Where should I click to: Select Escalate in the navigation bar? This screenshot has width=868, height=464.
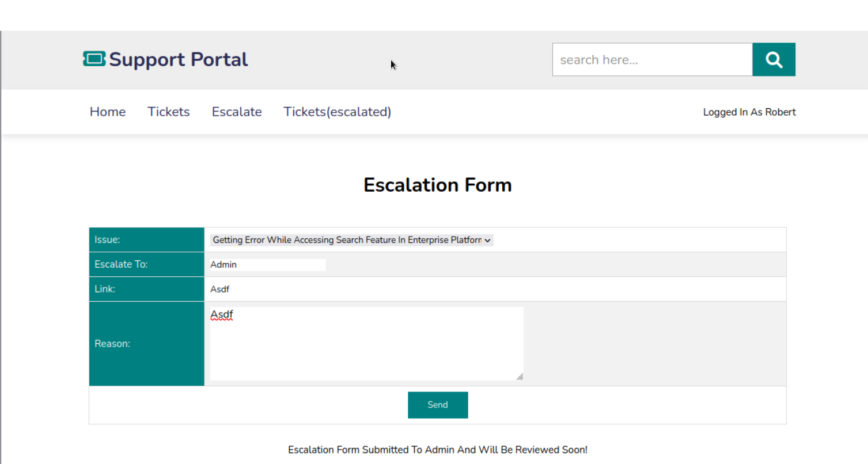coord(237,112)
